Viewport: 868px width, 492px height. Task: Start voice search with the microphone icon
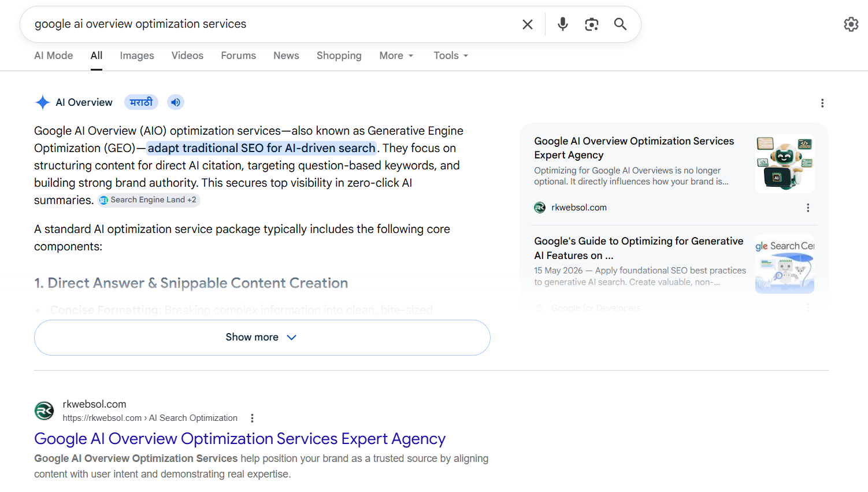pos(562,24)
